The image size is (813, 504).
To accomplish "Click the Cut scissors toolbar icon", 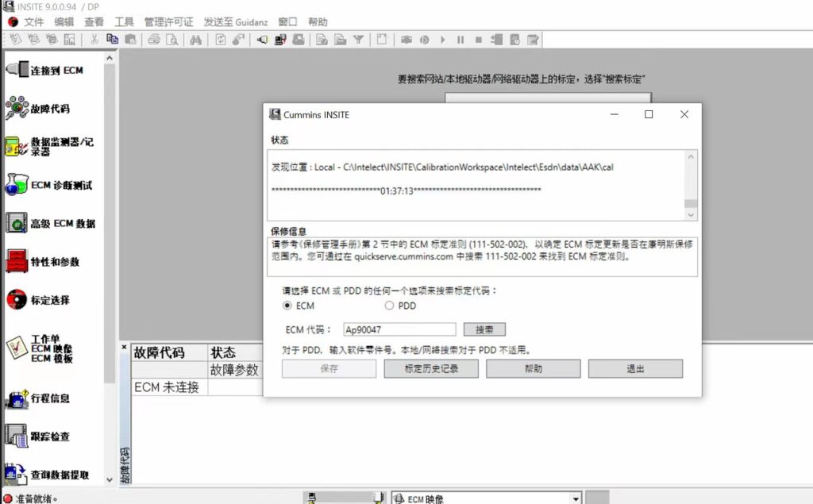I will (94, 40).
